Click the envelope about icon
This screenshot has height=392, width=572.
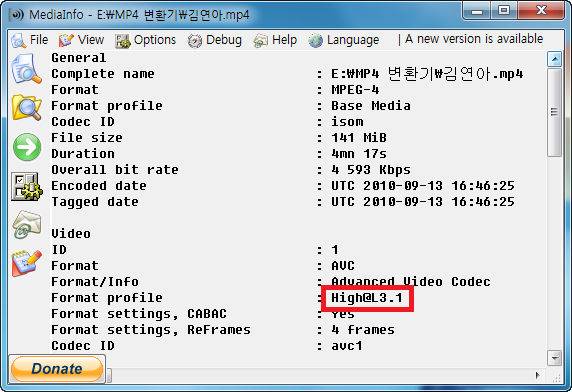point(26,224)
